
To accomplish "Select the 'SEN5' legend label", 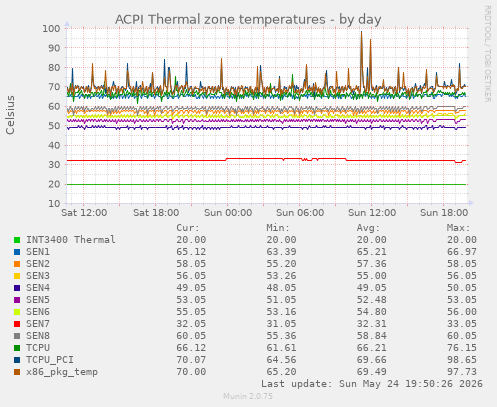I will 38,300.
